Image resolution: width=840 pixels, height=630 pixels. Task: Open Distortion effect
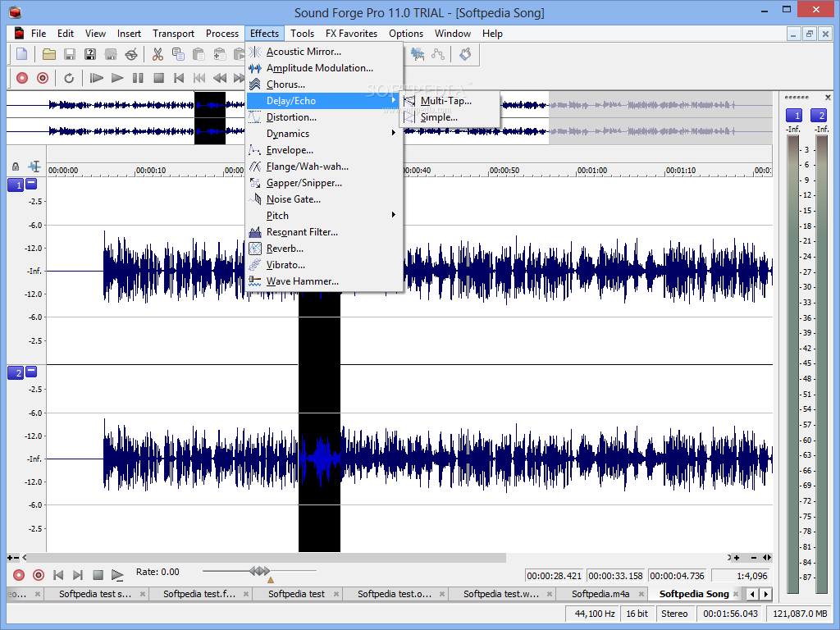tap(325, 117)
